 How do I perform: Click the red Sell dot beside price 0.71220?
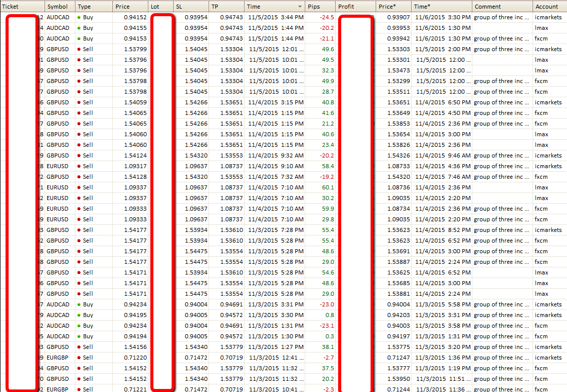tap(79, 358)
